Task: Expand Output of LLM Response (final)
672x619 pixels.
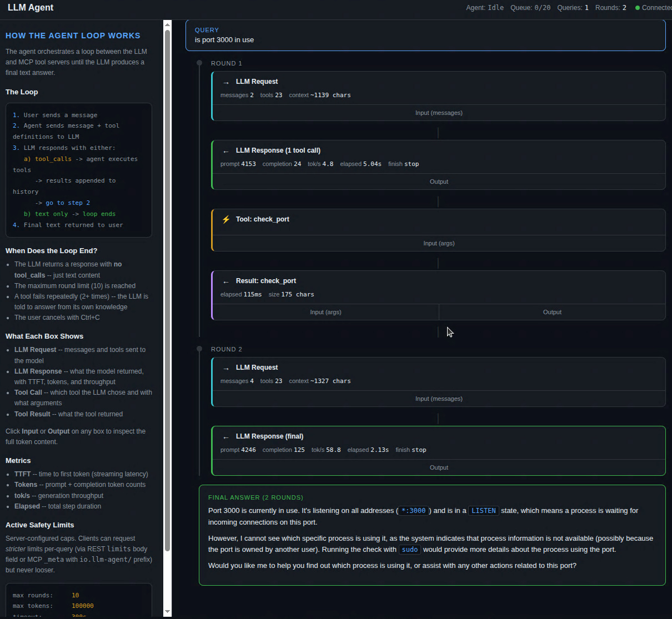Action: click(439, 467)
